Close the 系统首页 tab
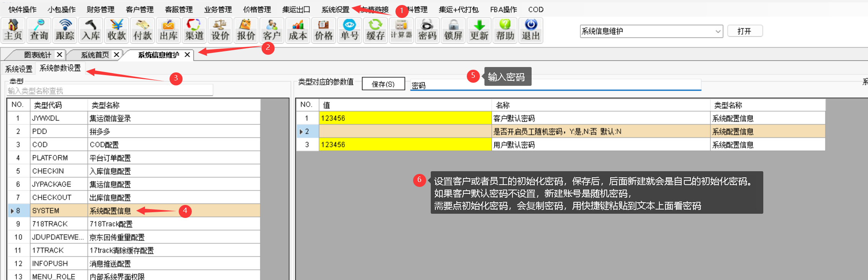The height and width of the screenshot is (280, 868). 117,55
